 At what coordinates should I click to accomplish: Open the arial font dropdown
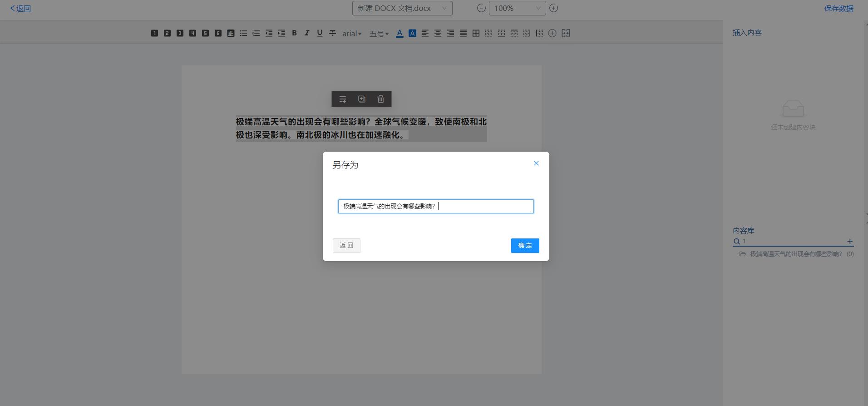pos(352,34)
